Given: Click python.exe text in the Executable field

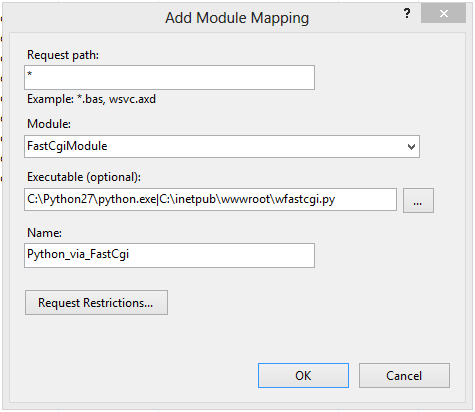Looking at the screenshot, I should pyautogui.click(x=127, y=199).
